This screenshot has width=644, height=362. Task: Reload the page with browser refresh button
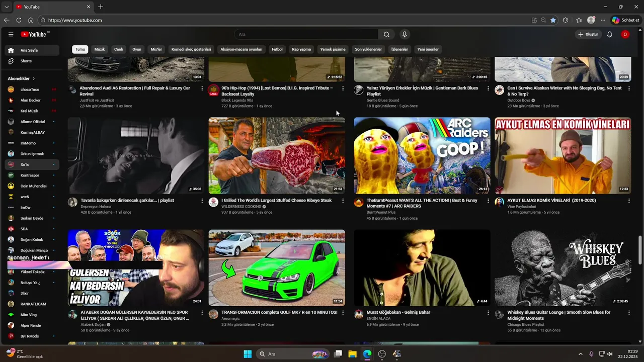tap(19, 20)
